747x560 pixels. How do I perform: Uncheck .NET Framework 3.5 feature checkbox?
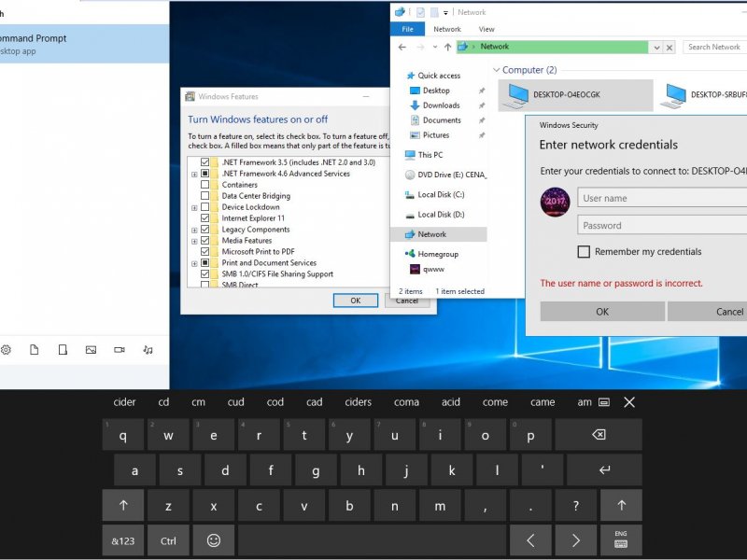click(x=204, y=162)
